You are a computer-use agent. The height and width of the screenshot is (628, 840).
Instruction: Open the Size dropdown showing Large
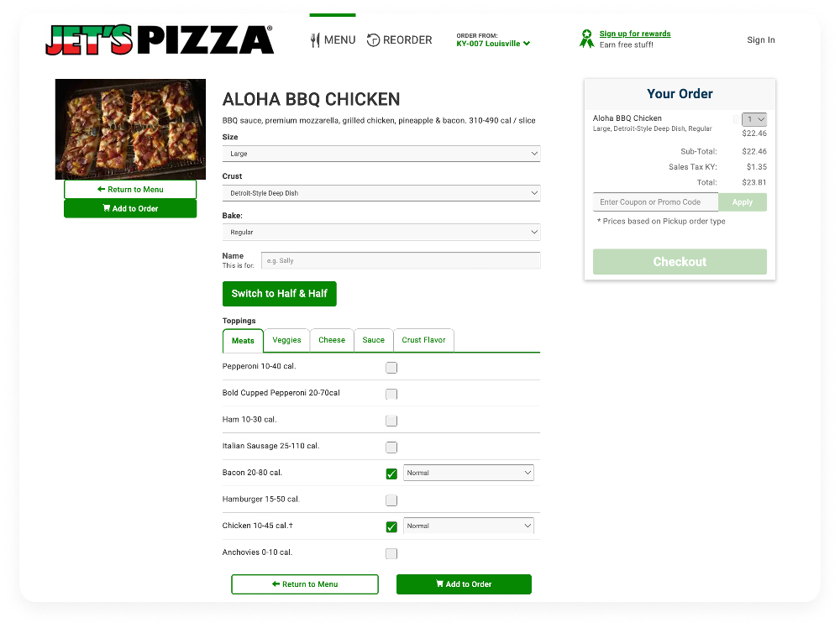[381, 154]
